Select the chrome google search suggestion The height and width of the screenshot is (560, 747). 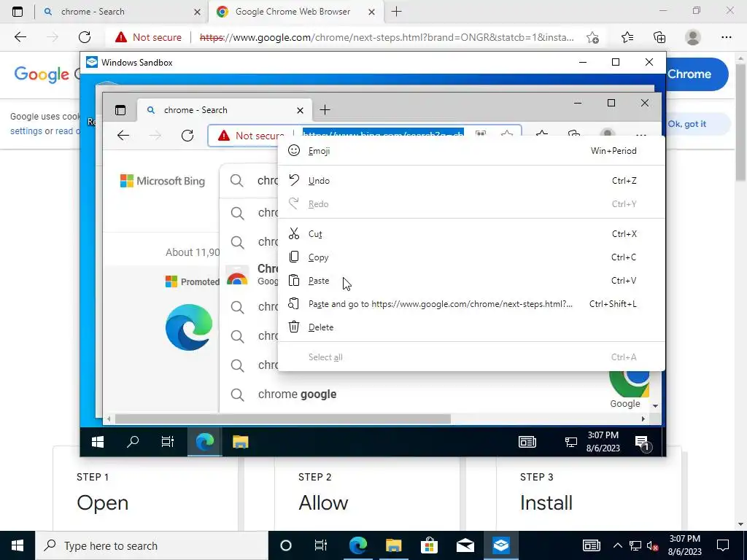point(298,394)
